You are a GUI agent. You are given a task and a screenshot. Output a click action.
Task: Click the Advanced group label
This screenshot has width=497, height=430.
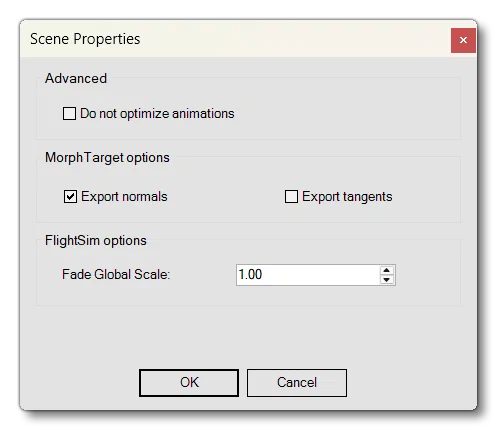click(x=76, y=78)
